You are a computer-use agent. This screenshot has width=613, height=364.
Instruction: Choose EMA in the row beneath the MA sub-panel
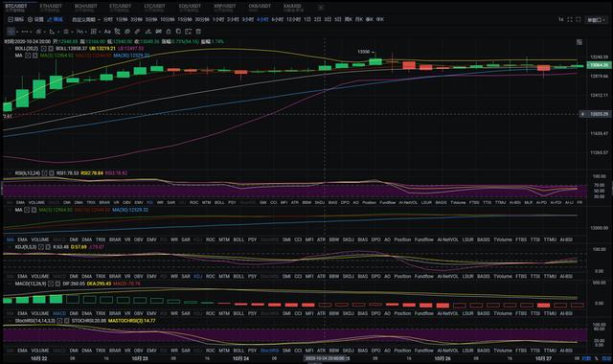(x=22, y=239)
